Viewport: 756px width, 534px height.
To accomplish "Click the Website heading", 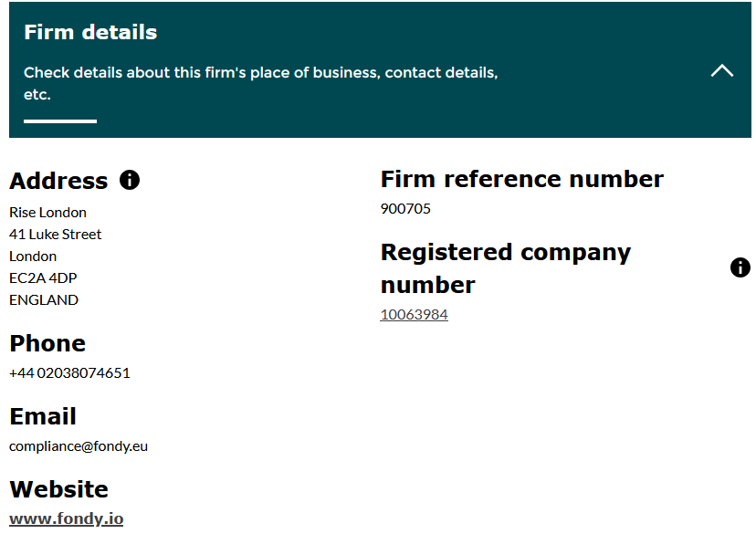I will 58,489.
